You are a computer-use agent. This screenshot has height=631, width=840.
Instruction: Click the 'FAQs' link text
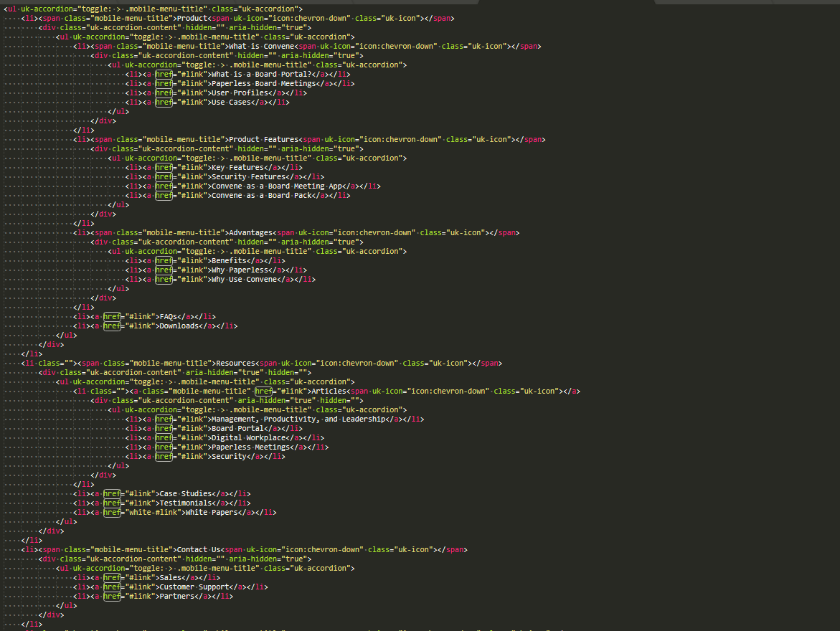pos(168,316)
